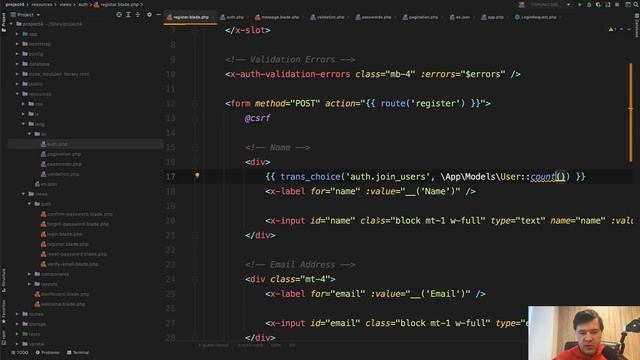Select welcome.blade.php in the tree
The image size is (640, 360).
pyautogui.click(x=60, y=304)
